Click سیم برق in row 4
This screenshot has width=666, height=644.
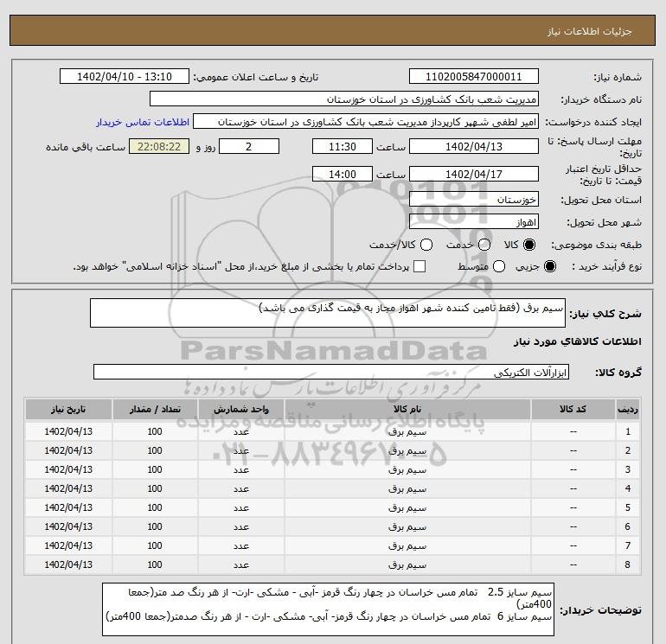tap(407, 489)
